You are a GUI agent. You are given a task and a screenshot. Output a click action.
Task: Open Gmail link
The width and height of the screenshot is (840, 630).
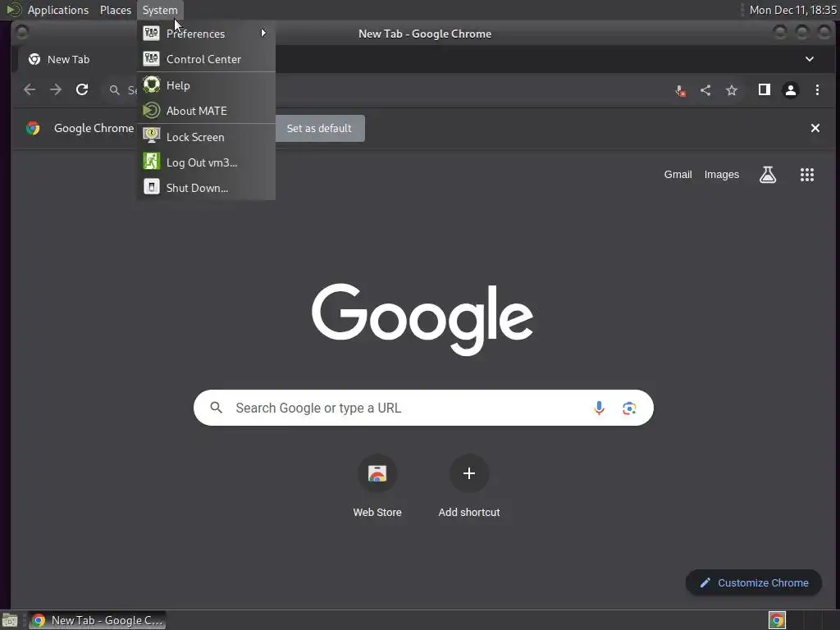point(678,175)
